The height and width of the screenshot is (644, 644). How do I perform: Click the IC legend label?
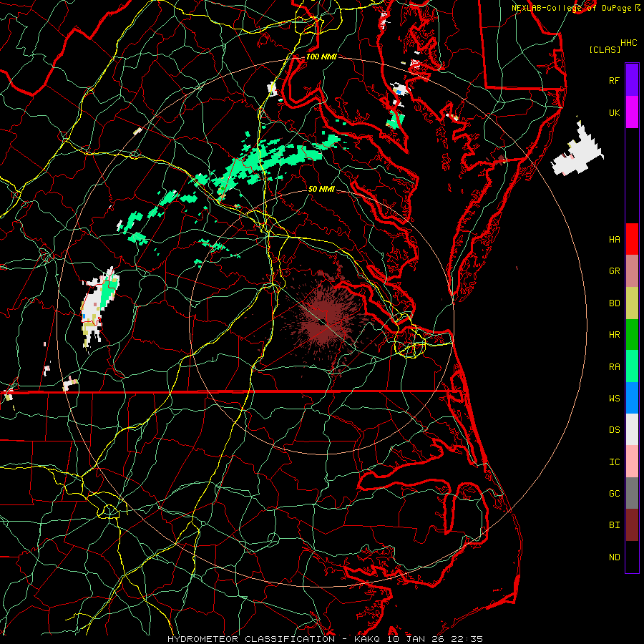pos(614,462)
